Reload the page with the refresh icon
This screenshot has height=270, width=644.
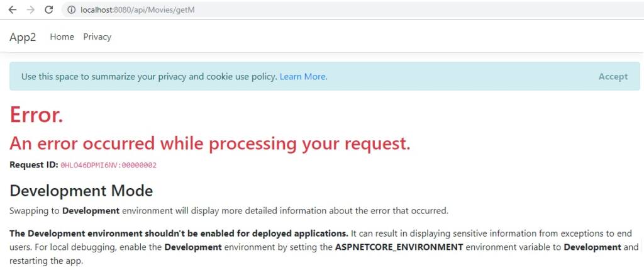pos(49,10)
